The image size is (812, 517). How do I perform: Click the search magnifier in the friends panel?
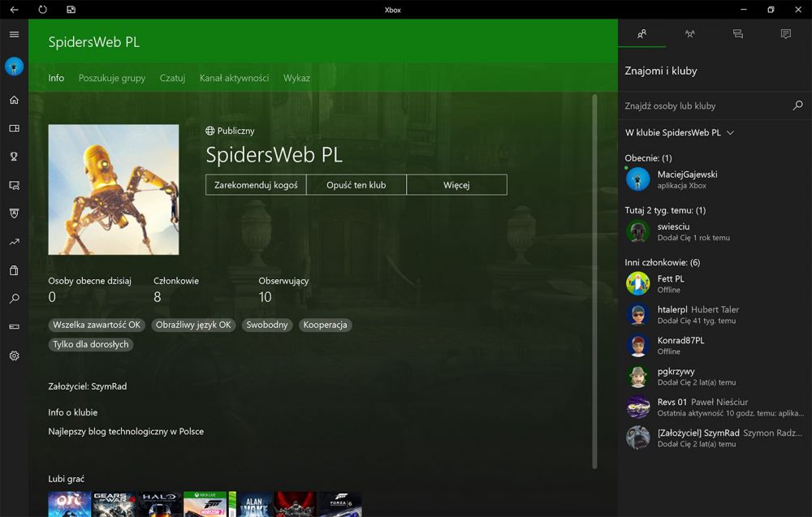coord(797,105)
